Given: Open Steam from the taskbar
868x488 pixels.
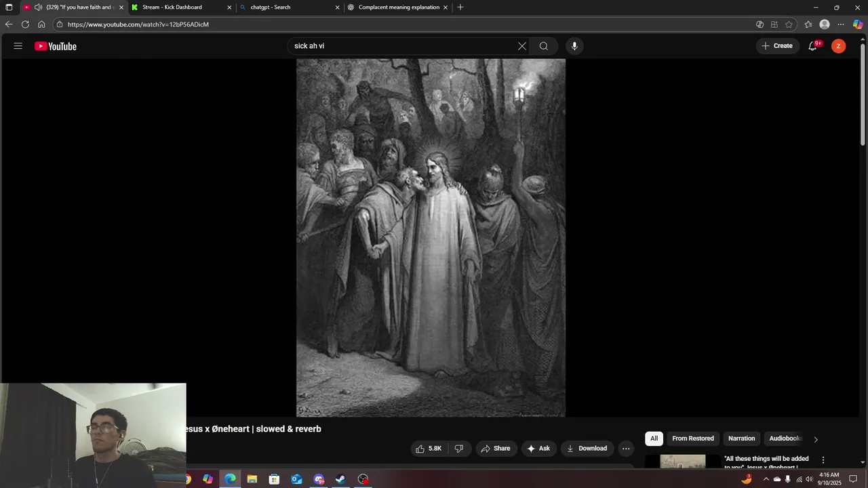Looking at the screenshot, I should tap(341, 479).
